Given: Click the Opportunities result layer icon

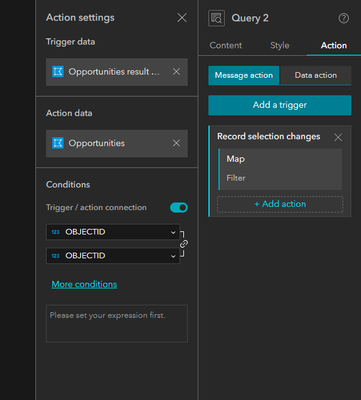Looking at the screenshot, I should click(x=58, y=72).
